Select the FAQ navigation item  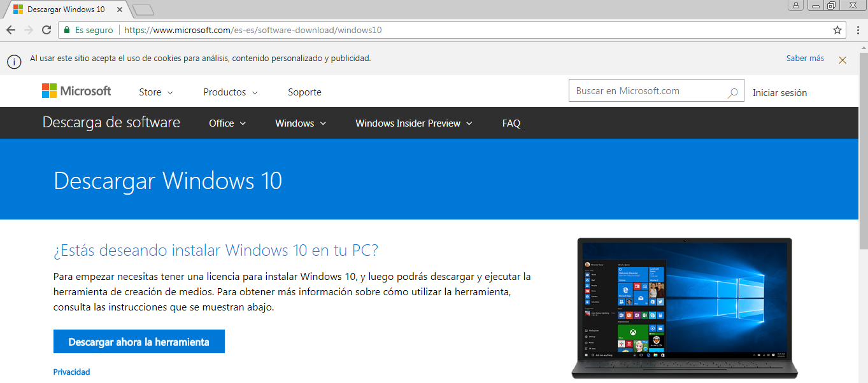[511, 123]
